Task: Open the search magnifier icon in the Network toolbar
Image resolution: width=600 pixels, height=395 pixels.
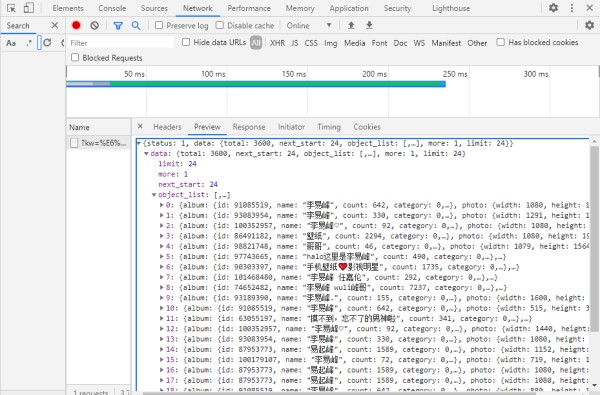Action: click(x=136, y=26)
